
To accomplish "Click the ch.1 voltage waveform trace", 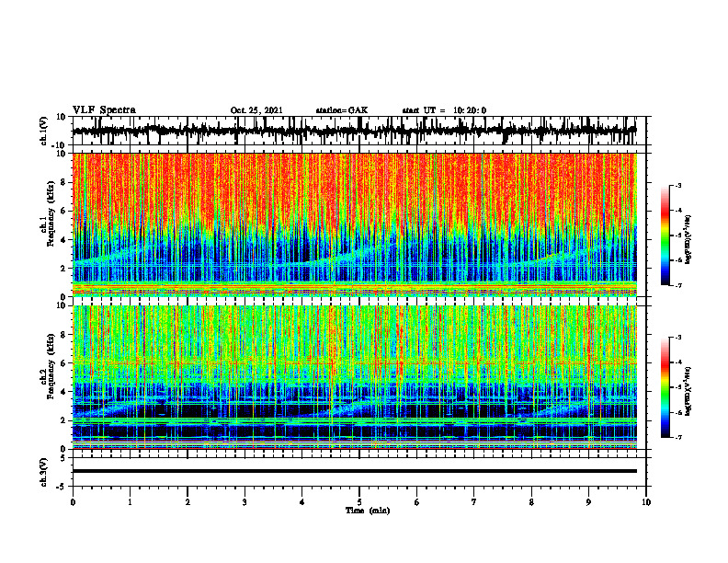I will [x=354, y=131].
